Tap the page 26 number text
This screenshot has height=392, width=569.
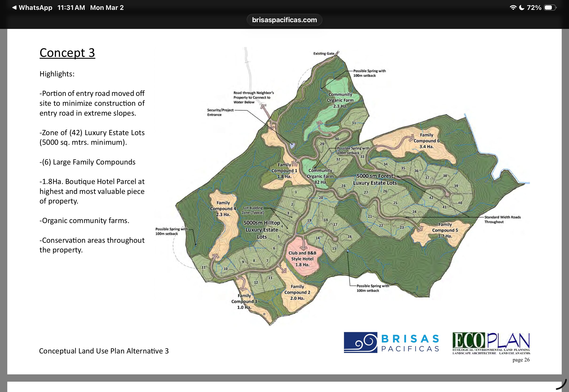tap(521, 360)
